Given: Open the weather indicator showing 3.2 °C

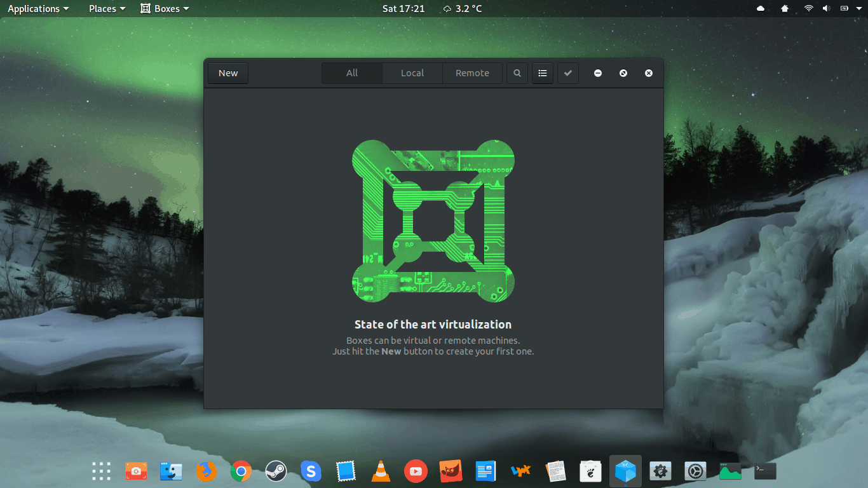Looking at the screenshot, I should (463, 9).
